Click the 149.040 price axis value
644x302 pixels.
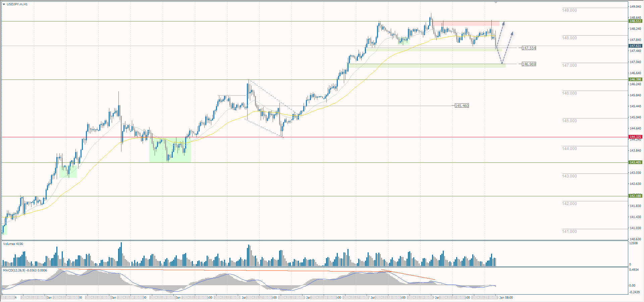tap(635, 7)
